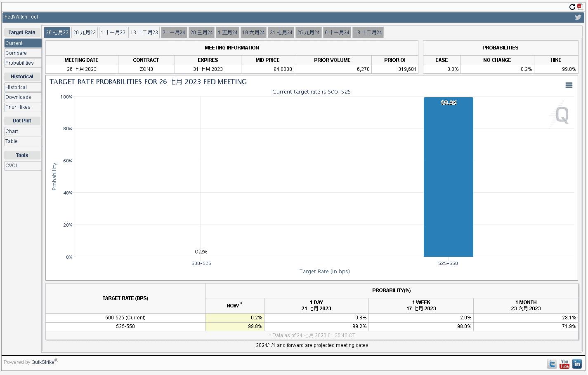Switch to the 18 十二月24 meeting tab

click(368, 33)
